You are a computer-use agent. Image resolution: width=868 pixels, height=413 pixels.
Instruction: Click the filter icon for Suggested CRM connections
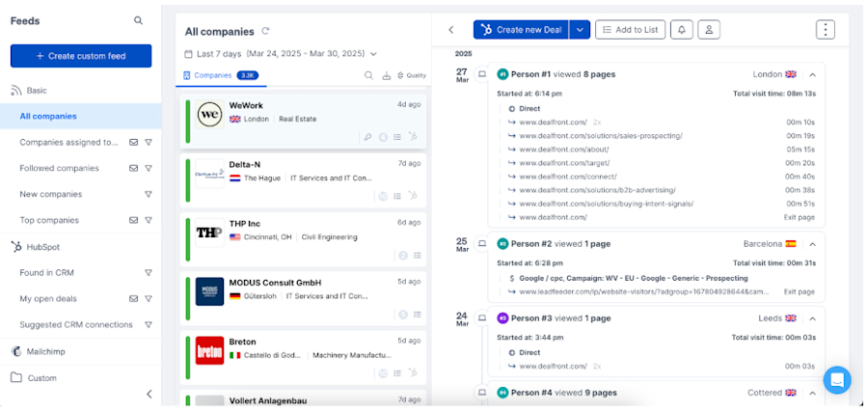pos(149,324)
